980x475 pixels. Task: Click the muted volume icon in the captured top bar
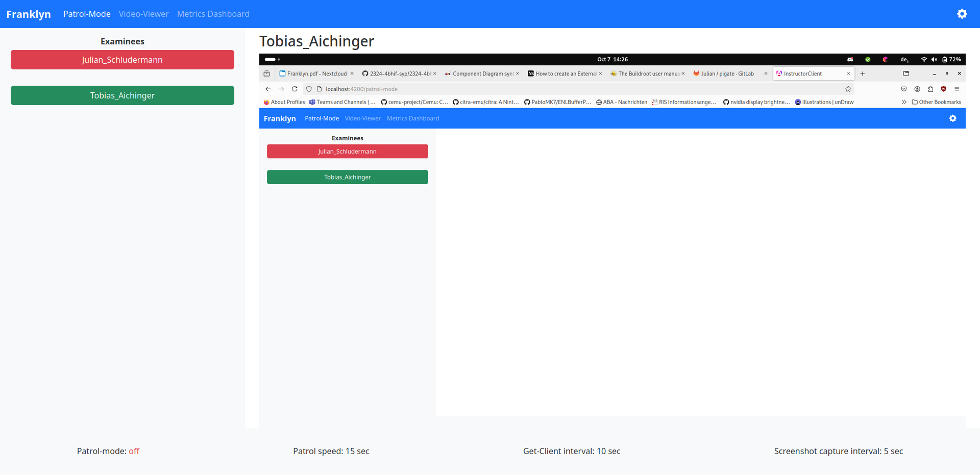pos(934,59)
